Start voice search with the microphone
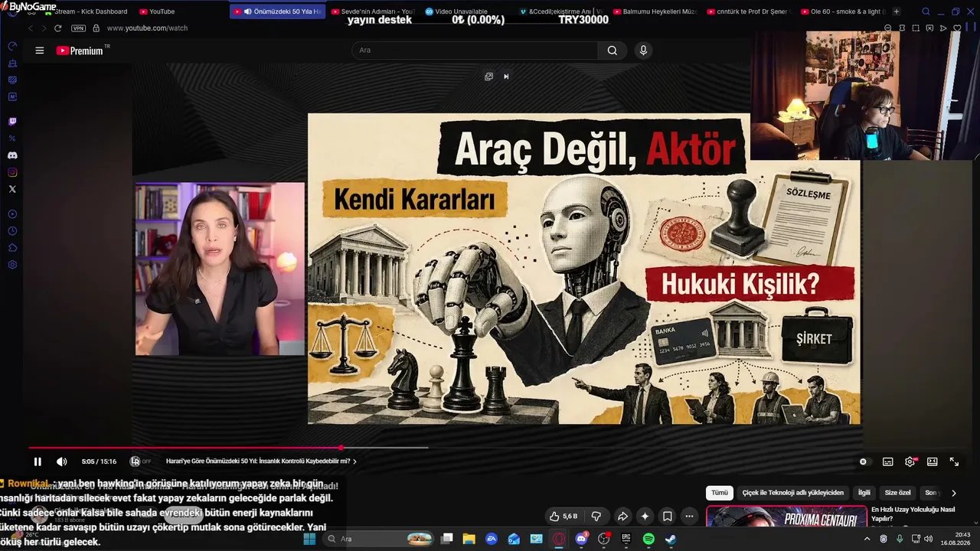Screen dimensions: 980x551 tap(643, 51)
